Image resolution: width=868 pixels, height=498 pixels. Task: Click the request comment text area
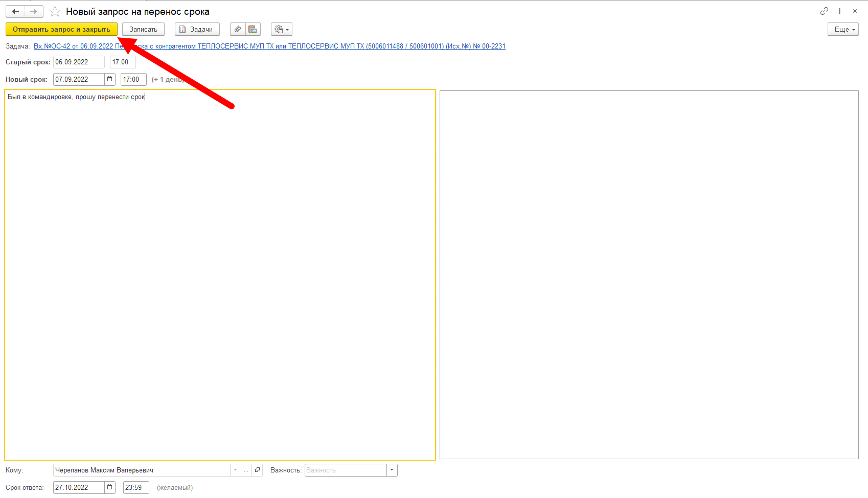coord(220,275)
